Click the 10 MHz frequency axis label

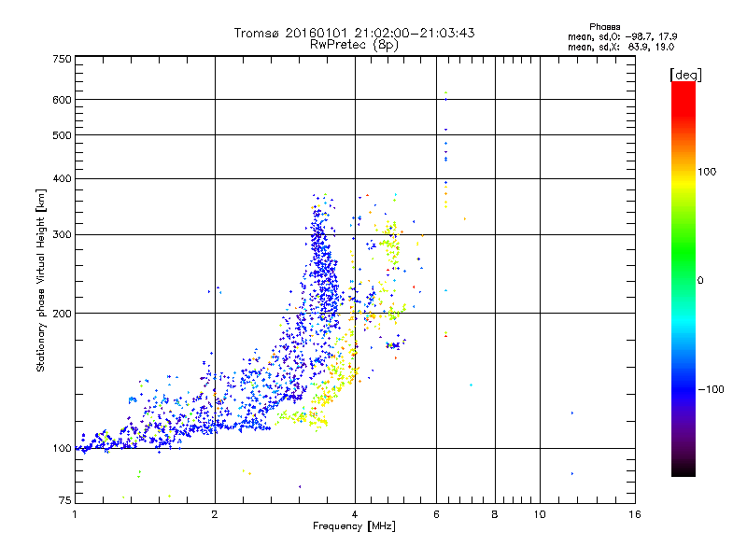click(540, 514)
